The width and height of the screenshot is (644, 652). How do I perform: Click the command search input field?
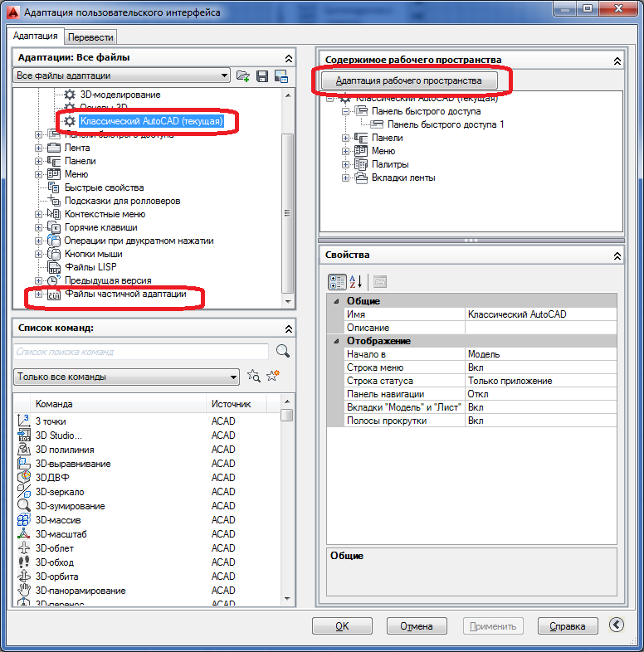[141, 352]
